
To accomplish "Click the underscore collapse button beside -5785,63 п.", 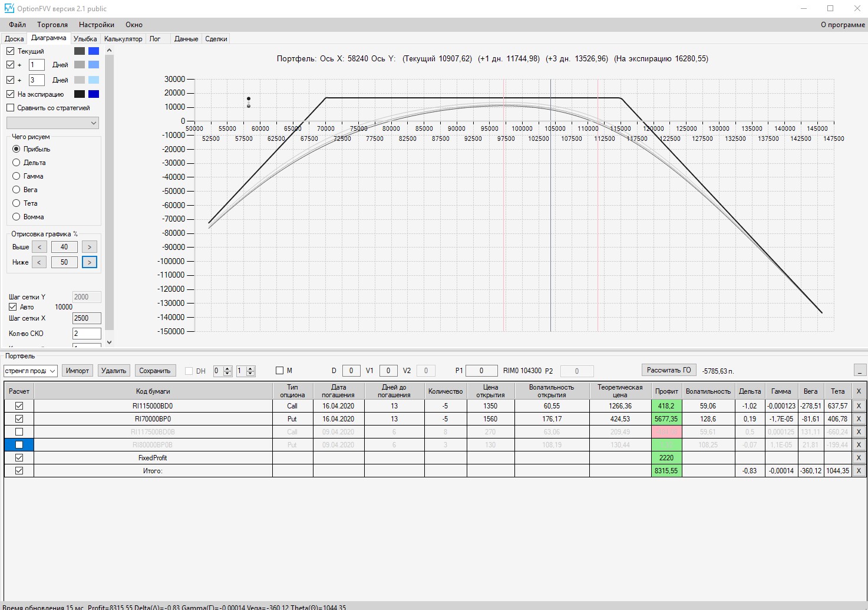I will point(860,370).
